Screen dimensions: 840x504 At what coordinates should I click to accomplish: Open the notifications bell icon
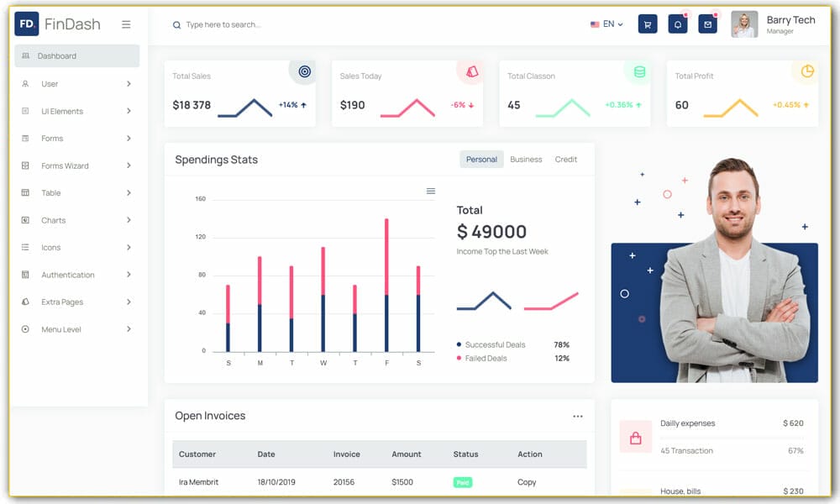click(x=677, y=24)
